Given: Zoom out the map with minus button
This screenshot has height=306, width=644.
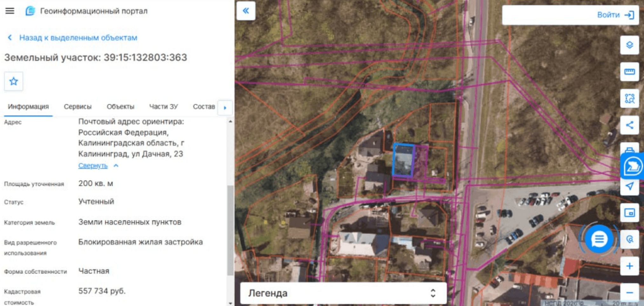Looking at the screenshot, I should pyautogui.click(x=629, y=293).
